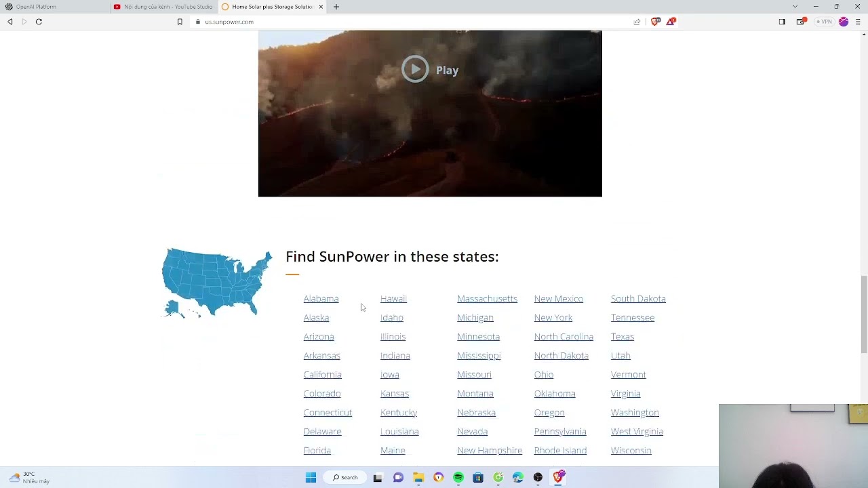Open the Hawaii state link

pyautogui.click(x=393, y=298)
